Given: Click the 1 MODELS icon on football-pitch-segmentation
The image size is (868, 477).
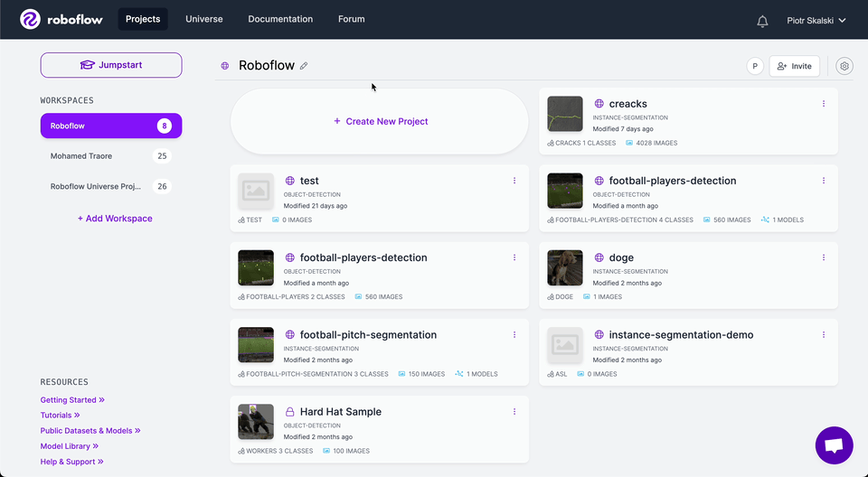Looking at the screenshot, I should point(459,374).
